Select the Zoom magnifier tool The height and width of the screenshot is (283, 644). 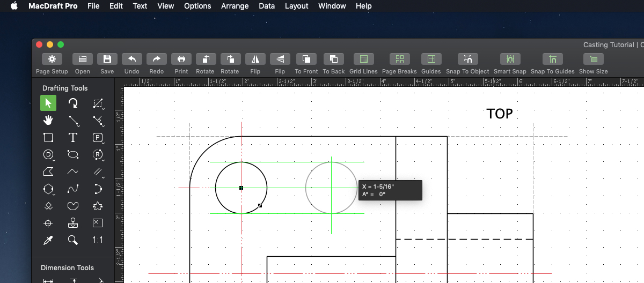(x=73, y=240)
